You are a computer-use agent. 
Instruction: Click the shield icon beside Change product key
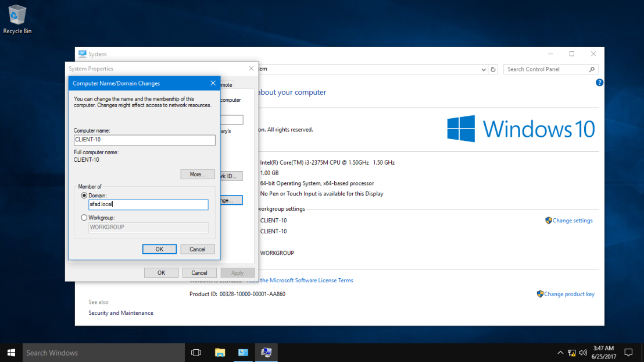(540, 294)
